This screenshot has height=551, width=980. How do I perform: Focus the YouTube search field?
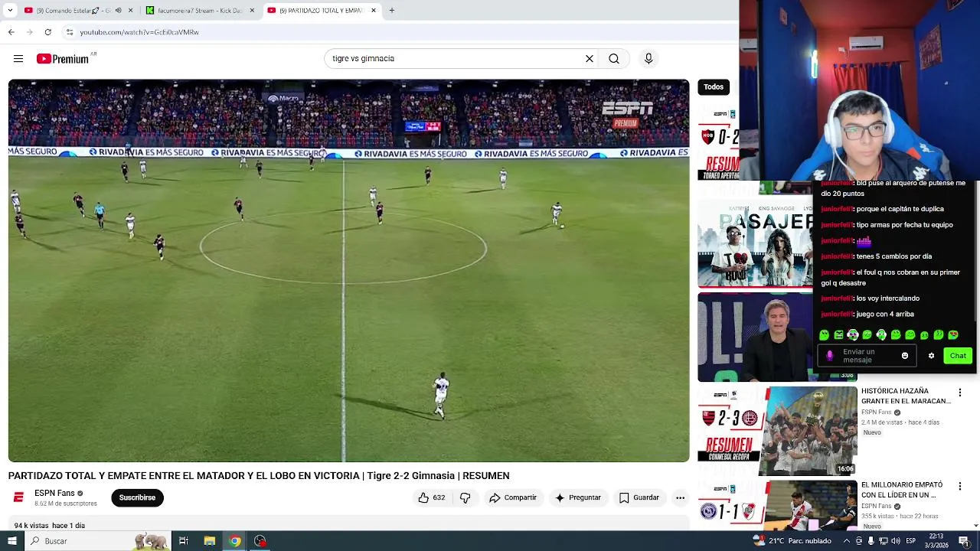tap(456, 59)
